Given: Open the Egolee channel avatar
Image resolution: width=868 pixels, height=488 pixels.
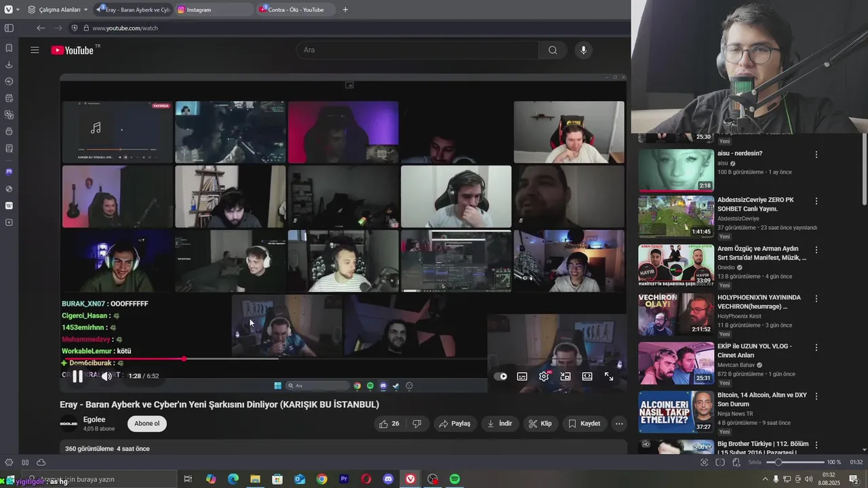Looking at the screenshot, I should tap(68, 424).
